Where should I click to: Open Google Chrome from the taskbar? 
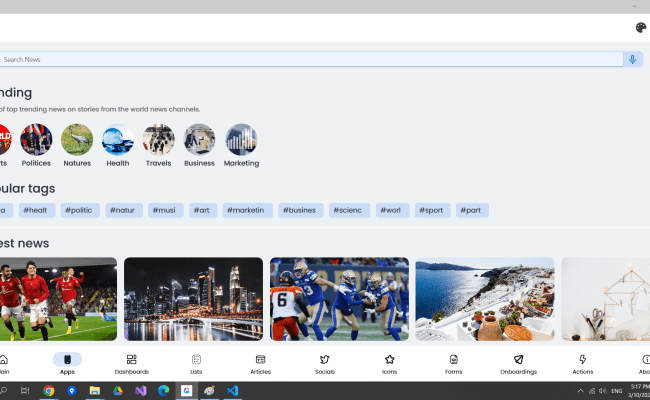(49, 390)
